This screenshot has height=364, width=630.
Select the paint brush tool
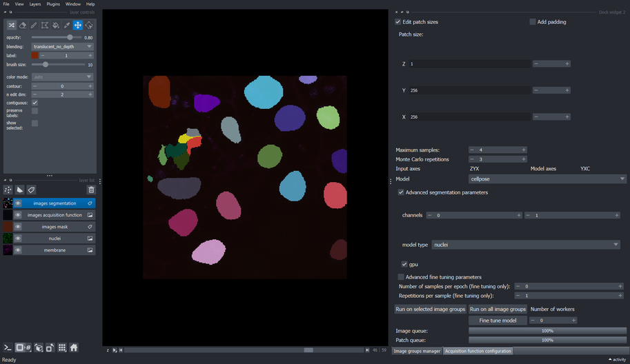pyautogui.click(x=34, y=26)
